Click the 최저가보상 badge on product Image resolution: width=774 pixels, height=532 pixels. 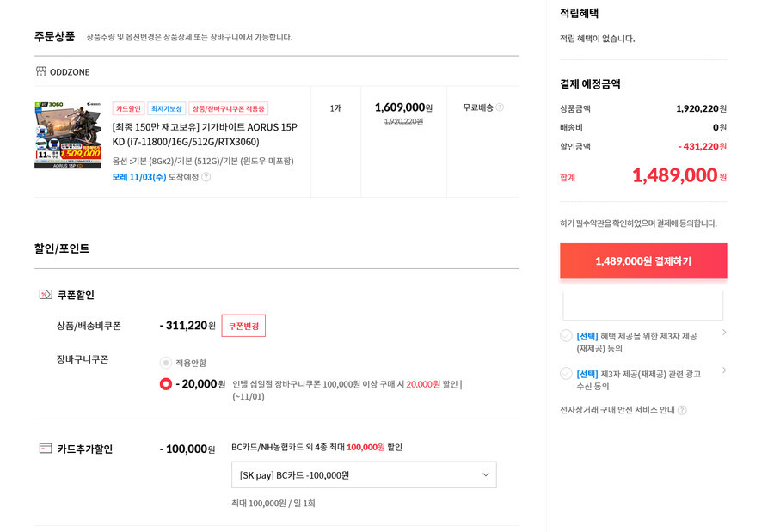click(x=166, y=108)
